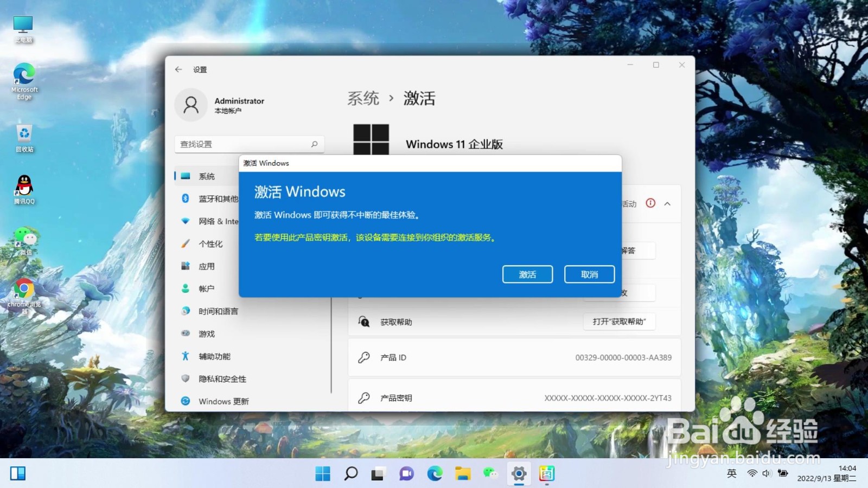Click the 英 input language indicator
Screen dimensions: 868x488
point(731,473)
